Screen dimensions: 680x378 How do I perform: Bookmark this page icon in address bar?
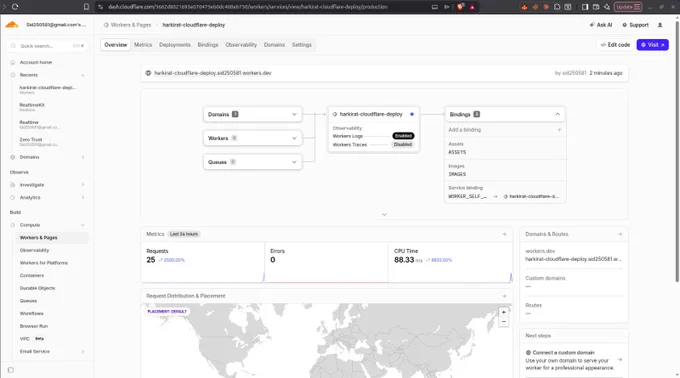pos(86,7)
